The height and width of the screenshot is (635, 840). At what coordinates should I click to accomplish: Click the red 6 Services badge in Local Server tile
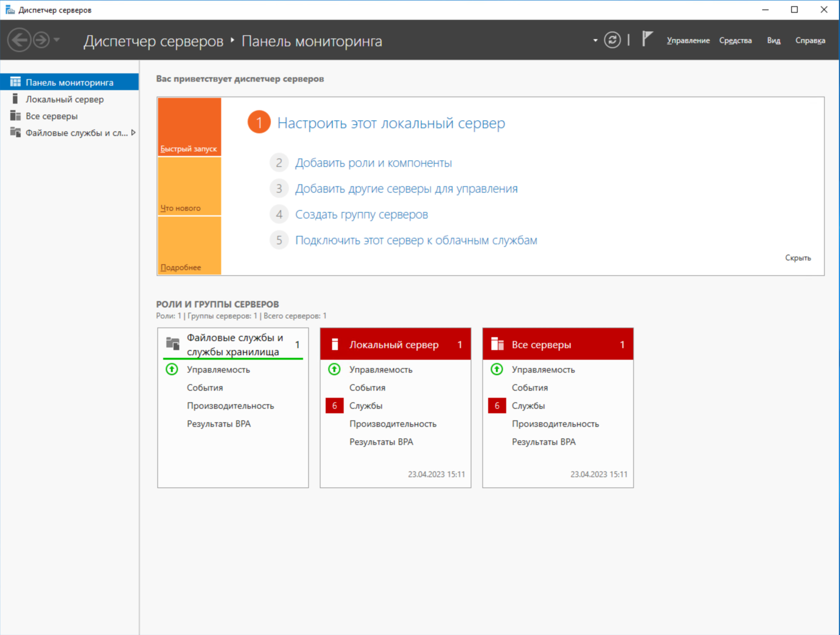[334, 405]
